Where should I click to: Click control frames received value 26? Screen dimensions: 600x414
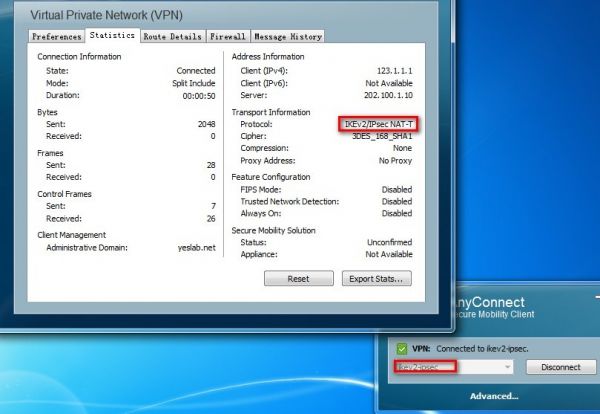(211, 218)
